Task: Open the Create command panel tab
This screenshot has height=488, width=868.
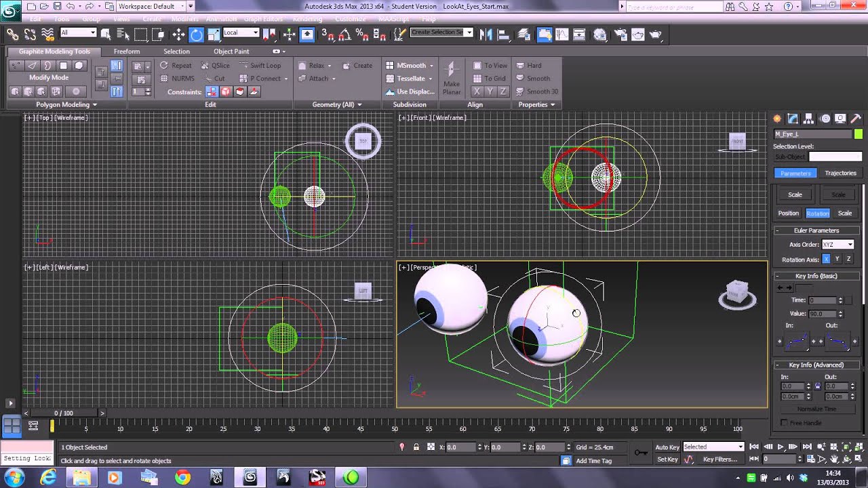Action: 777,119
